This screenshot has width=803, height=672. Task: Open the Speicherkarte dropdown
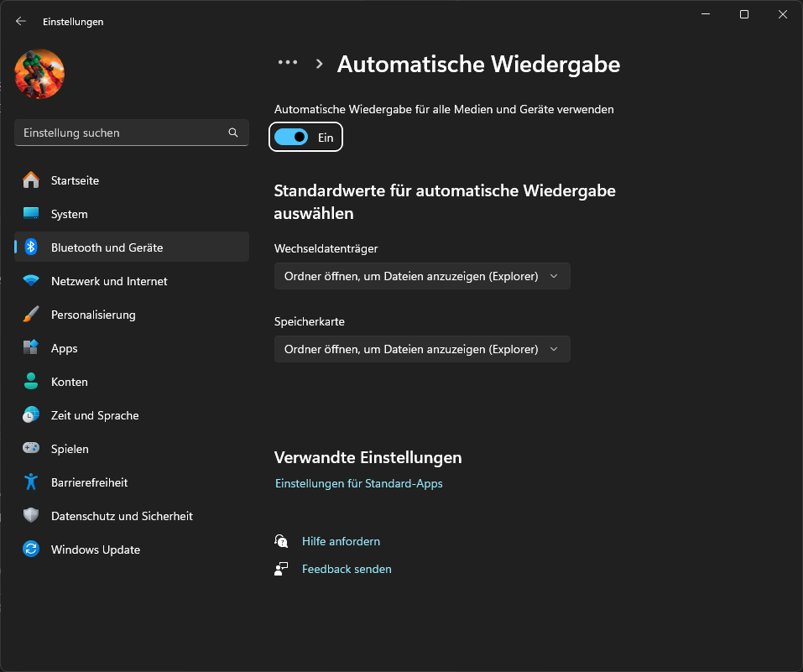click(422, 349)
